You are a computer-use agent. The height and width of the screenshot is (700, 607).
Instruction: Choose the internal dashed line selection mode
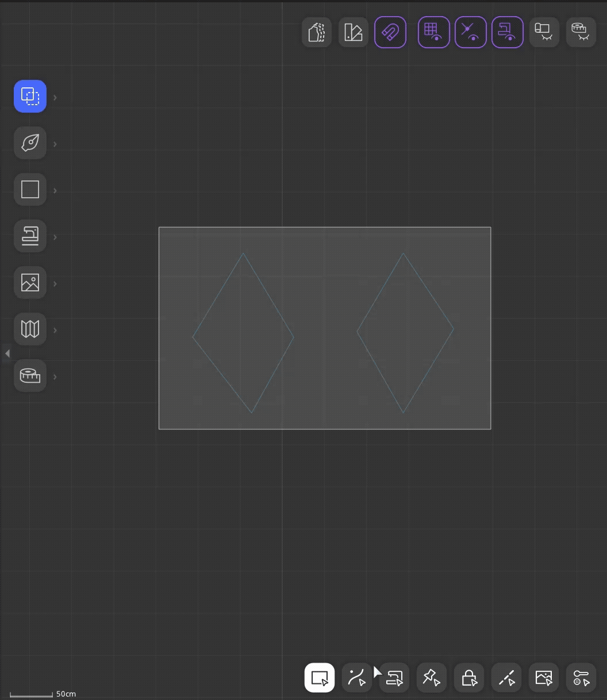506,678
